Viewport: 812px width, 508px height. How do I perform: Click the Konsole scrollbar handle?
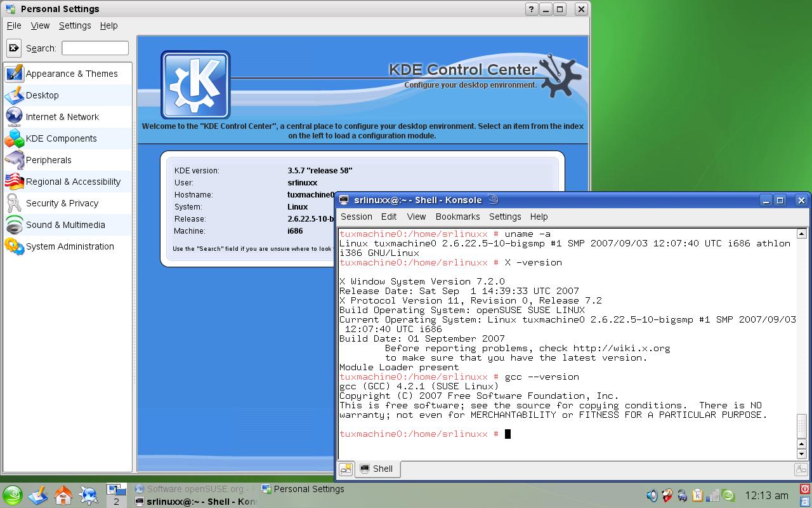point(802,425)
